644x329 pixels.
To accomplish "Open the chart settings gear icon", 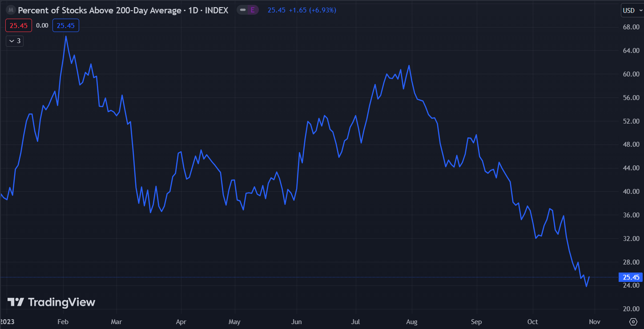I will [633, 321].
